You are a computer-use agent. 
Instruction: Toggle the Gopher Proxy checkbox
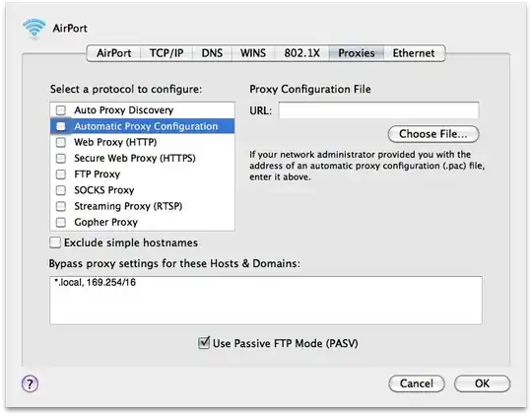click(61, 222)
